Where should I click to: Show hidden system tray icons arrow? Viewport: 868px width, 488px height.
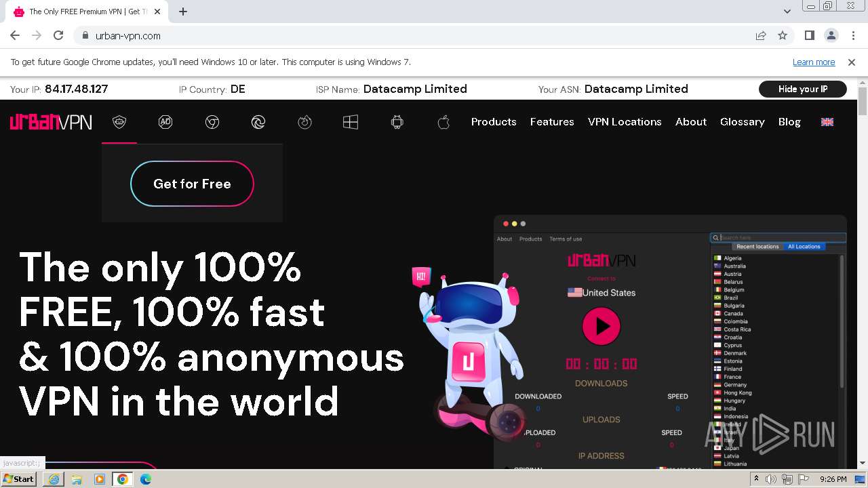(757, 479)
